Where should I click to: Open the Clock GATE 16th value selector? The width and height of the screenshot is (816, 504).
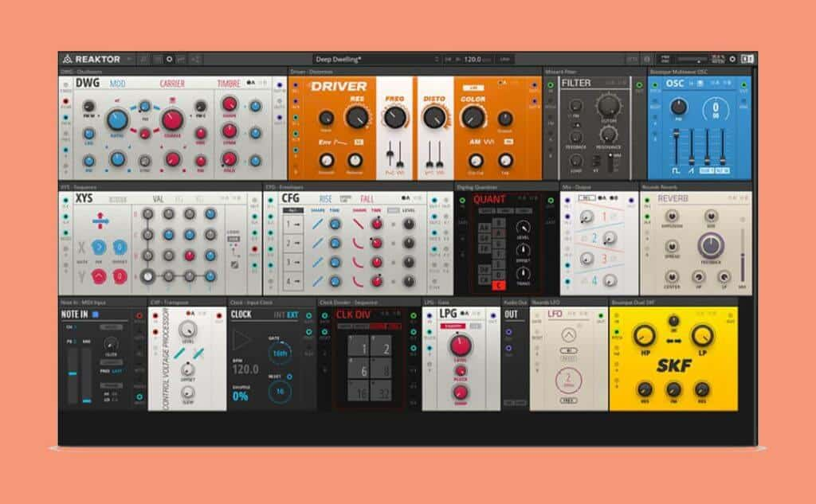tap(279, 354)
